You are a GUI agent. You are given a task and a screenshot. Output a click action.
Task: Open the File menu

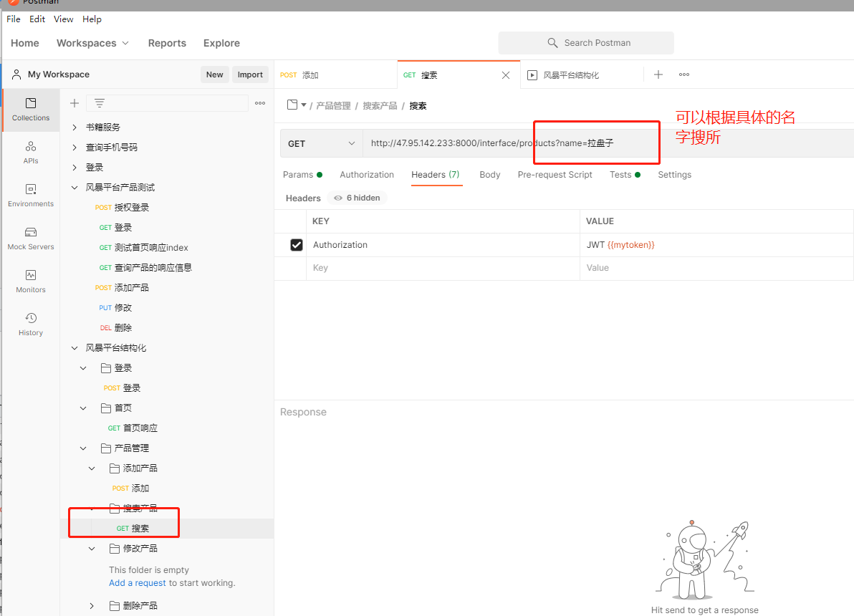[x=14, y=19]
